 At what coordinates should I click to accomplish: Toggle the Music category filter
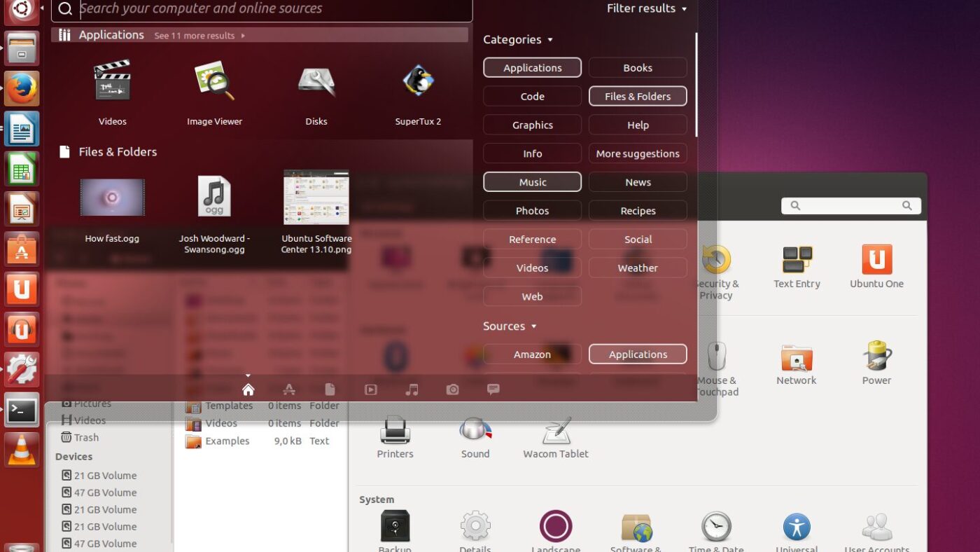(x=532, y=182)
